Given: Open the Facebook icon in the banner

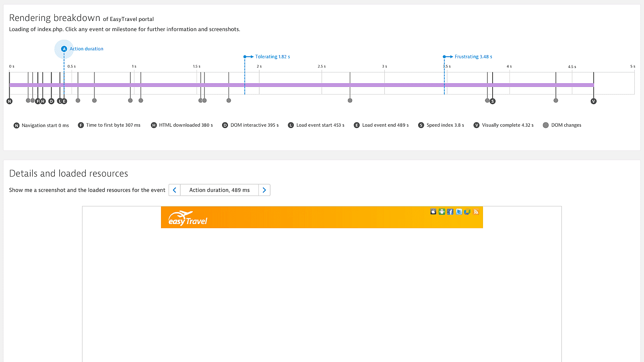Looking at the screenshot, I should 450,212.
